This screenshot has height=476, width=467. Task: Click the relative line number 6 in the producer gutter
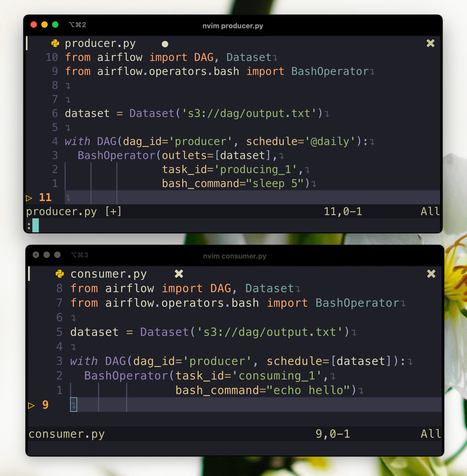click(55, 113)
